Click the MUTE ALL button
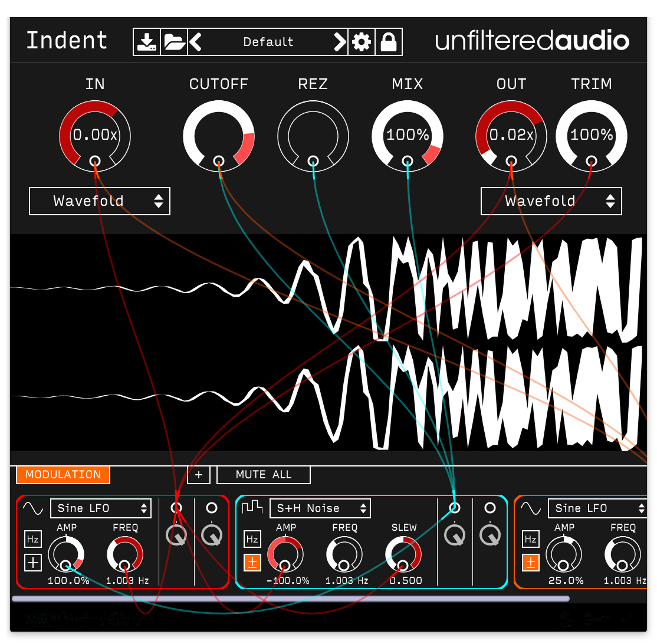Screen dimensions: 657x644 264,475
